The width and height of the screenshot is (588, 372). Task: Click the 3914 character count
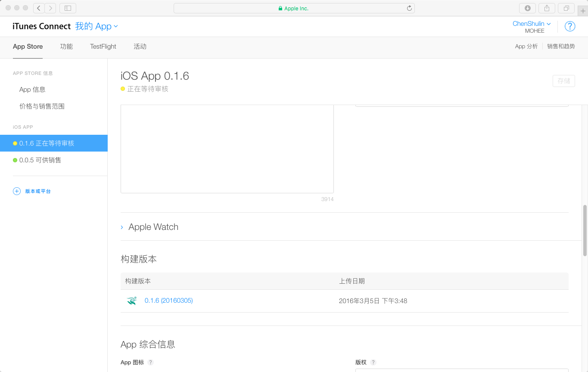pos(327,199)
